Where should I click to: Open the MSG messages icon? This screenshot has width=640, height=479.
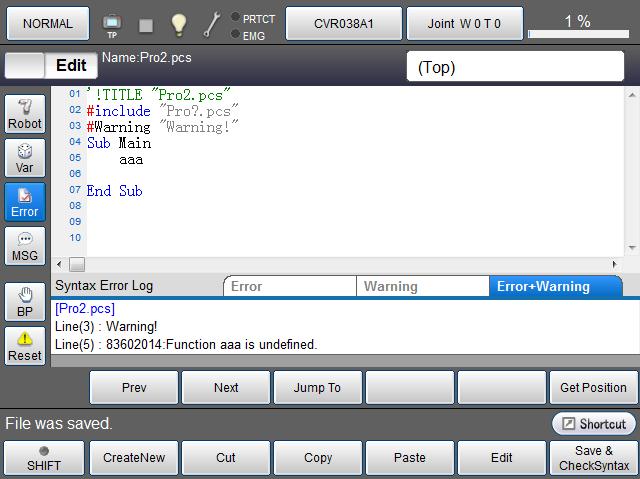point(25,246)
